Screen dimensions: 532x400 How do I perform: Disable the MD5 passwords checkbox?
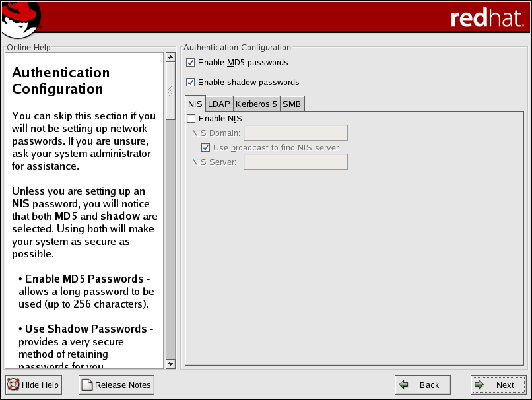tap(191, 63)
